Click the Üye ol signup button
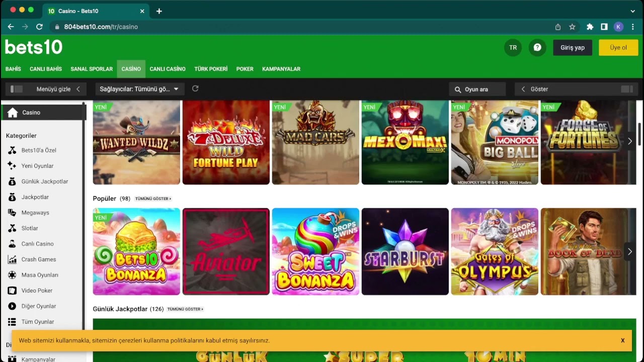 (618, 47)
